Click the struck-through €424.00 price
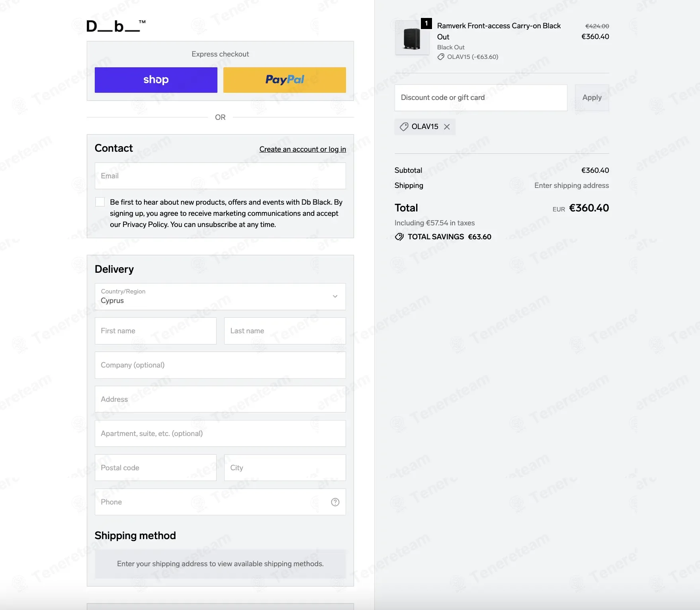Screen dimensions: 700x610 [x=597, y=26]
